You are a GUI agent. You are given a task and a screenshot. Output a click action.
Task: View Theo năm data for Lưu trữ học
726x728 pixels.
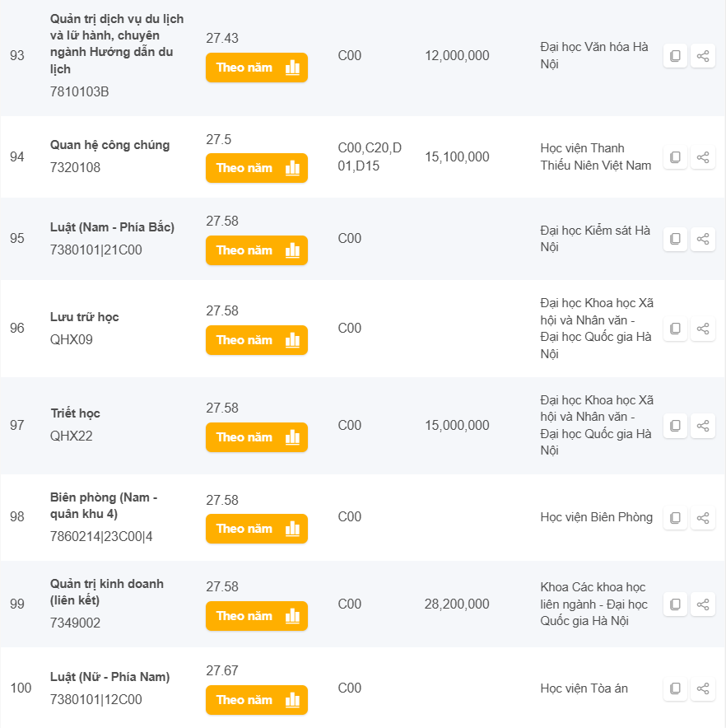pyautogui.click(x=256, y=340)
